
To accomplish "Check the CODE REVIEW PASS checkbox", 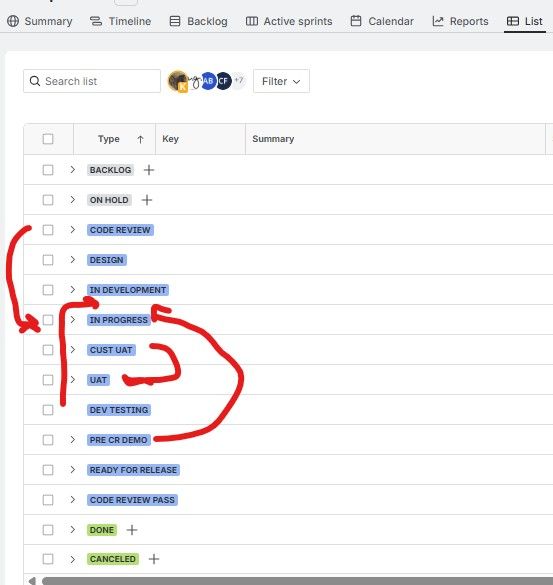I will click(48, 500).
